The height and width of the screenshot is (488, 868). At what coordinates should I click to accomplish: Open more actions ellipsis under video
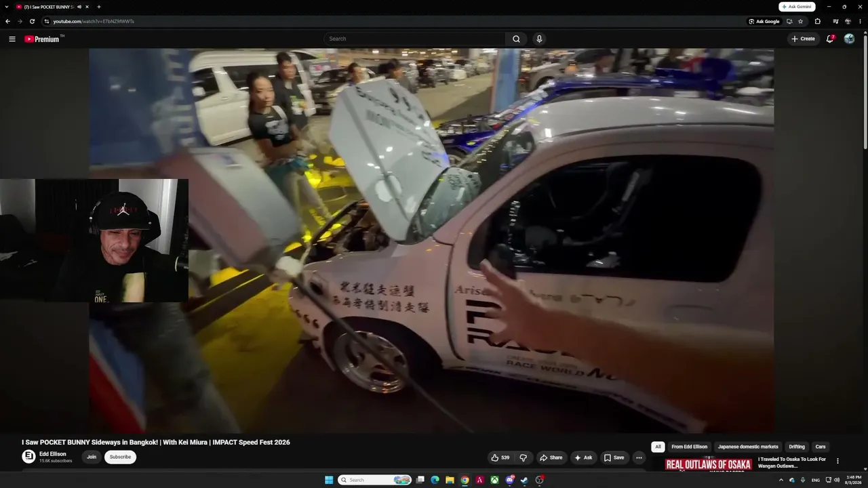tap(639, 457)
